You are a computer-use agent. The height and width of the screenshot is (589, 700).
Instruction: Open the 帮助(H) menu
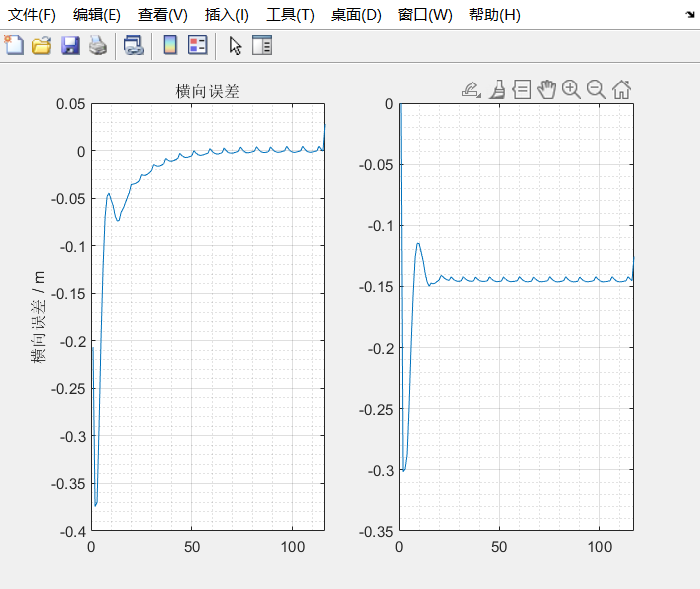(x=495, y=15)
